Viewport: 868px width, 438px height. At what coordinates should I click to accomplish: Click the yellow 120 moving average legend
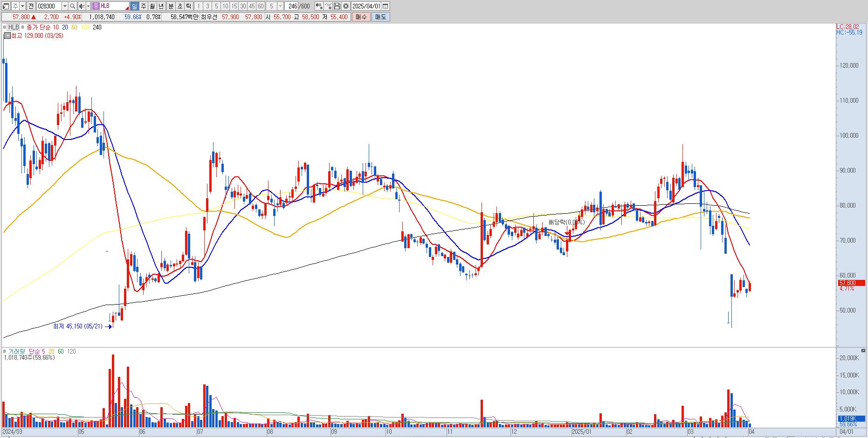tap(85, 27)
